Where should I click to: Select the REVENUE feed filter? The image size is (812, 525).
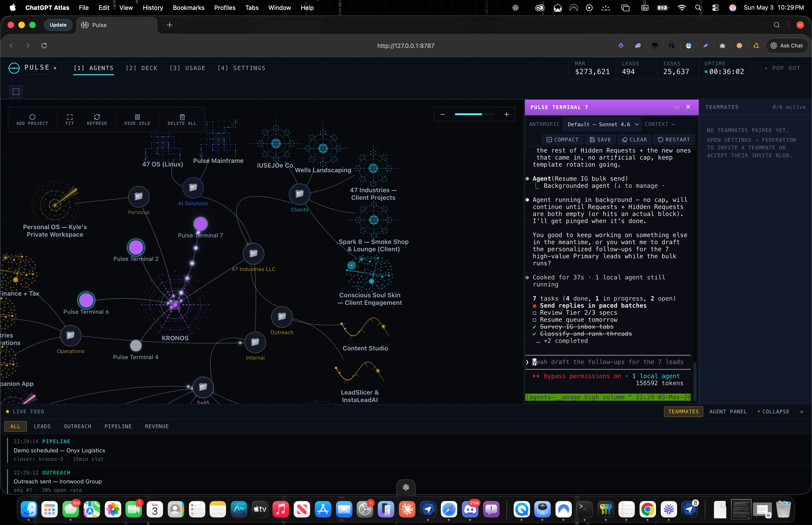pyautogui.click(x=157, y=427)
